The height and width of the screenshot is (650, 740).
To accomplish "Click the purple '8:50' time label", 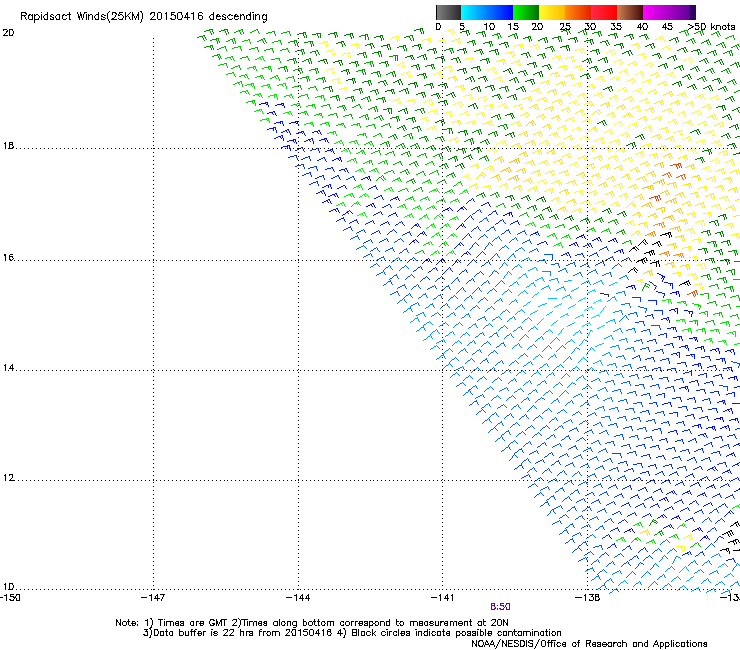I will point(500,607).
